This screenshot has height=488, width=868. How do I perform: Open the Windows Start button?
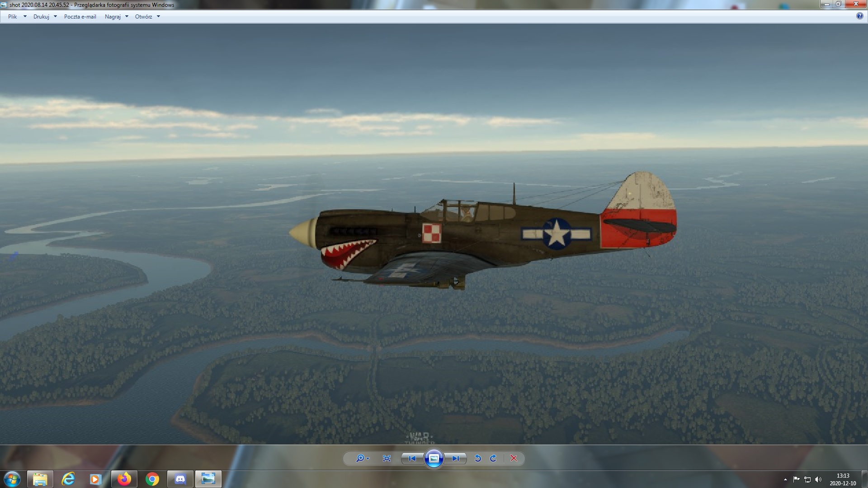click(12, 479)
